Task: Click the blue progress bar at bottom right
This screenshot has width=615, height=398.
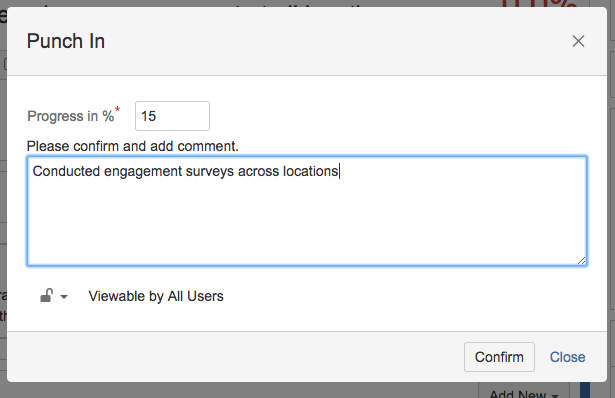Action: pos(585,390)
